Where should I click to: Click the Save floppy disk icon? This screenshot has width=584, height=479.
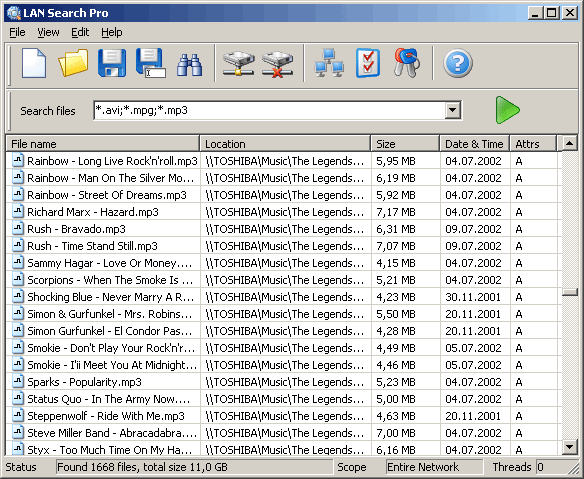pos(112,63)
